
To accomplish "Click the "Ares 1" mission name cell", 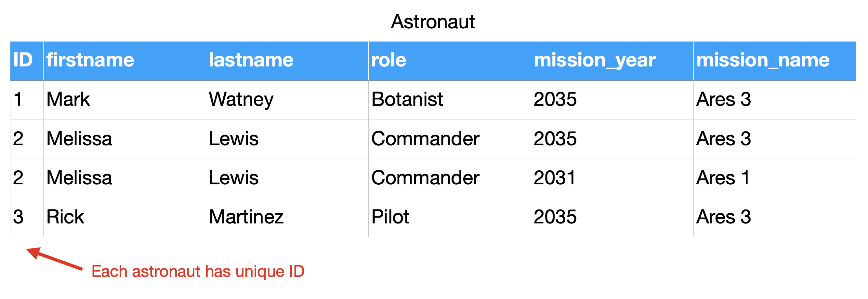I will click(723, 178).
